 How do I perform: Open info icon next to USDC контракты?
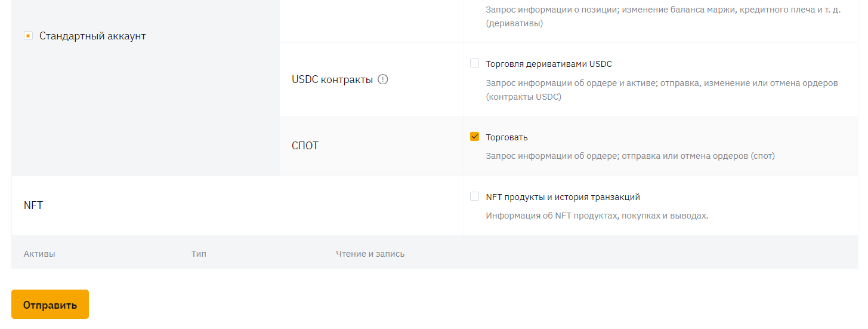coord(383,79)
